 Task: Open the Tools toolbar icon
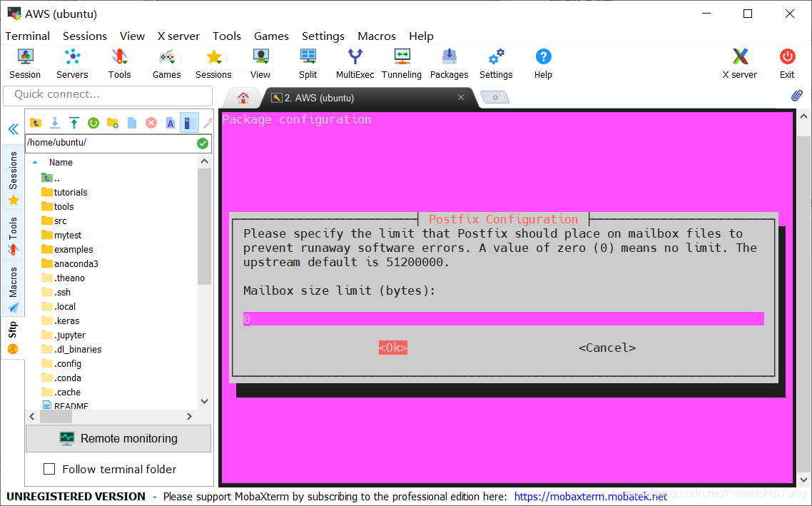coord(120,64)
